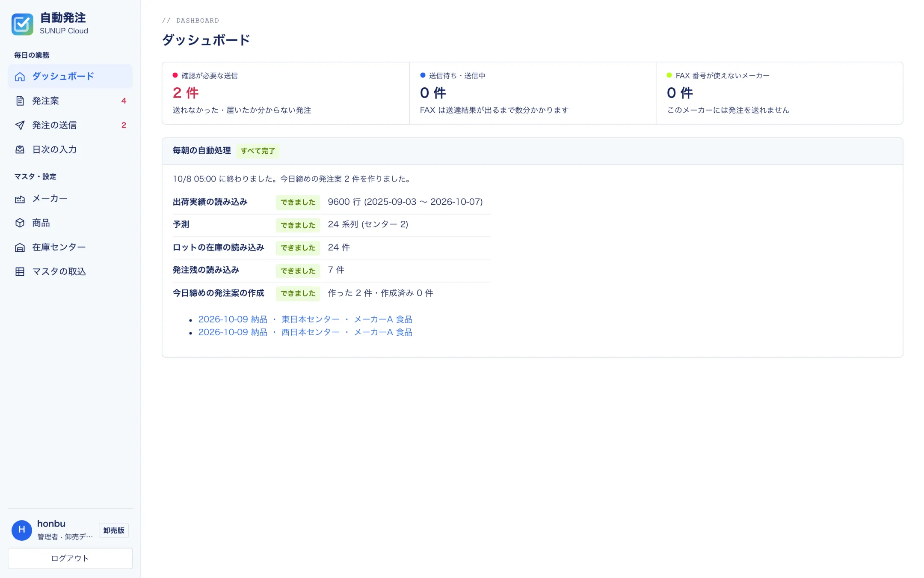This screenshot has height=578, width=924.
Task: Click the 24 系列 (センター 2) text
Action: 368,224
